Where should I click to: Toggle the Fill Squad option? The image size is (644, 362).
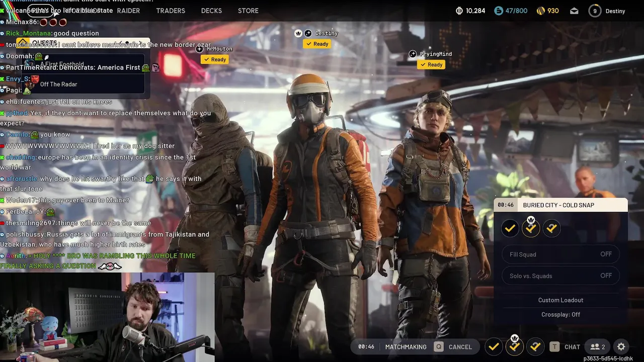560,254
